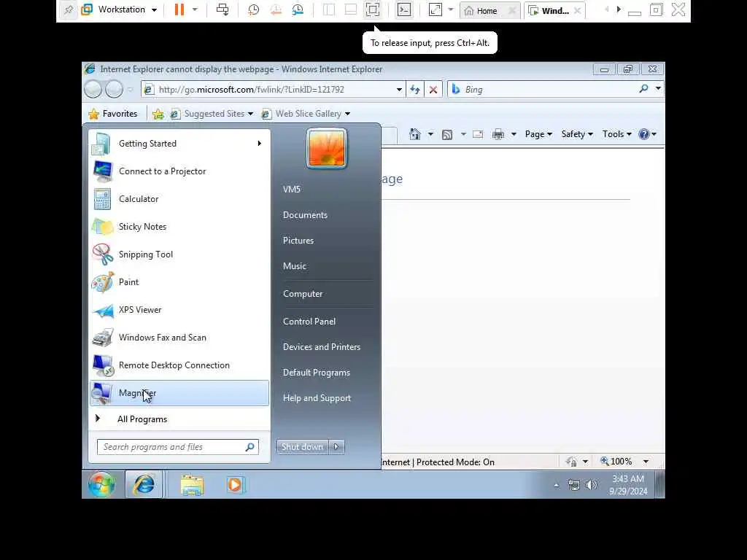Pause the virtual machine in VMware toolbar
747x560 pixels.
[x=179, y=9]
